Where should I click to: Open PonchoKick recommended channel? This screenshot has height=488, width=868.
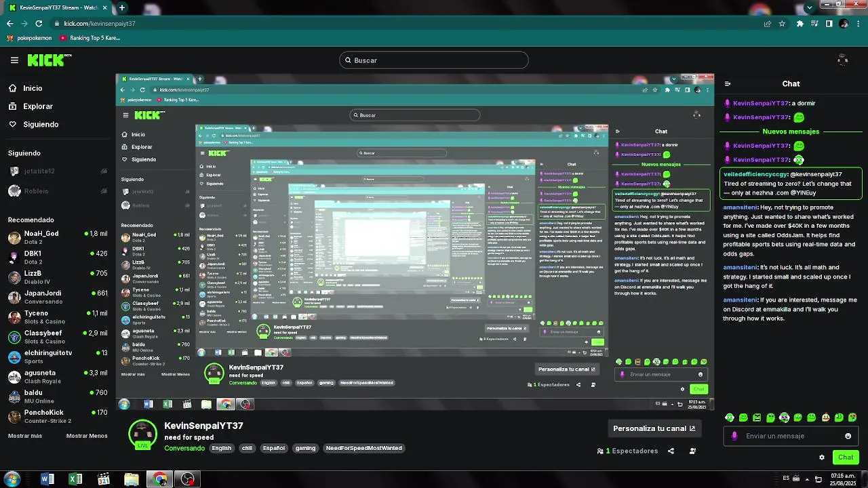pos(58,416)
